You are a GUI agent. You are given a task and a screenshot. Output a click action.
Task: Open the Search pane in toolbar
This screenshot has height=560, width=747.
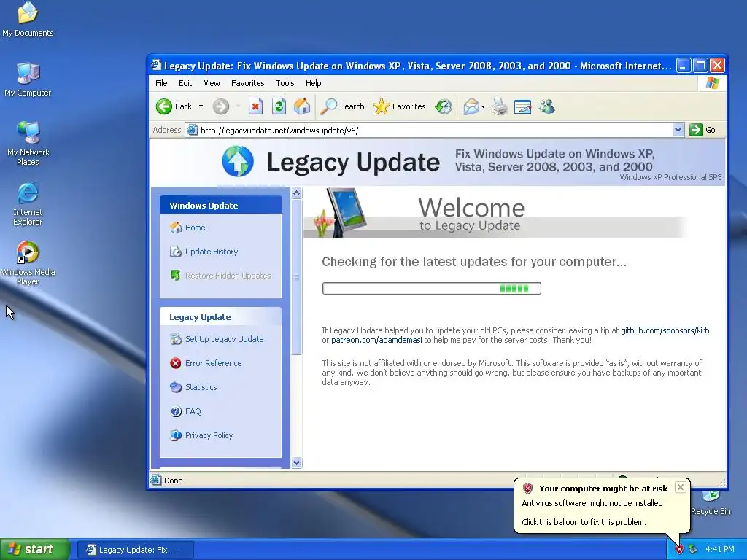click(x=342, y=106)
